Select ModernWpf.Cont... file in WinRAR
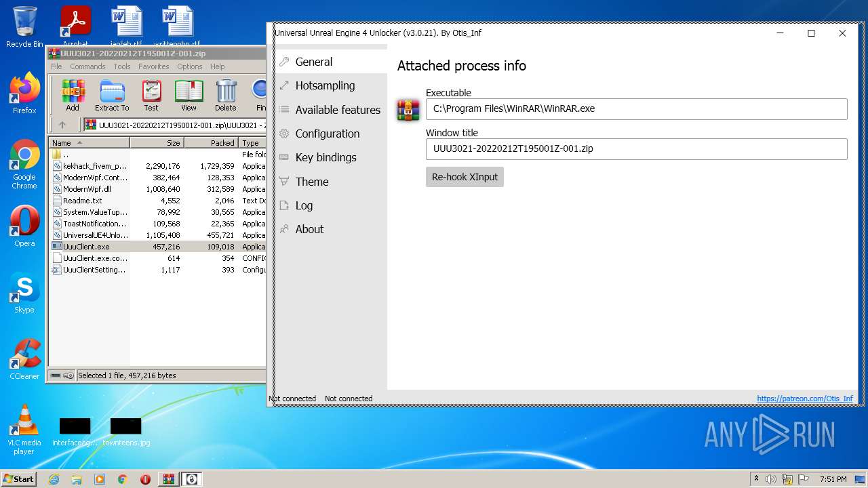 (157, 178)
